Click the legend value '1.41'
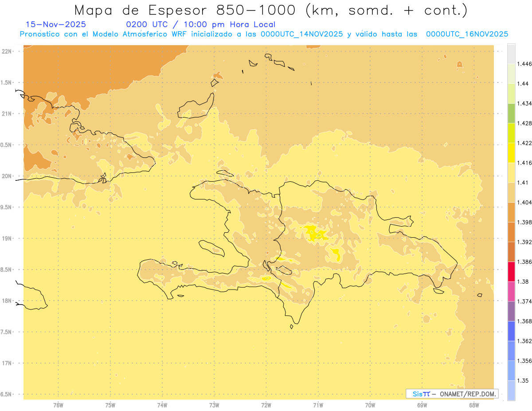532x411 pixels. pyautogui.click(x=523, y=183)
